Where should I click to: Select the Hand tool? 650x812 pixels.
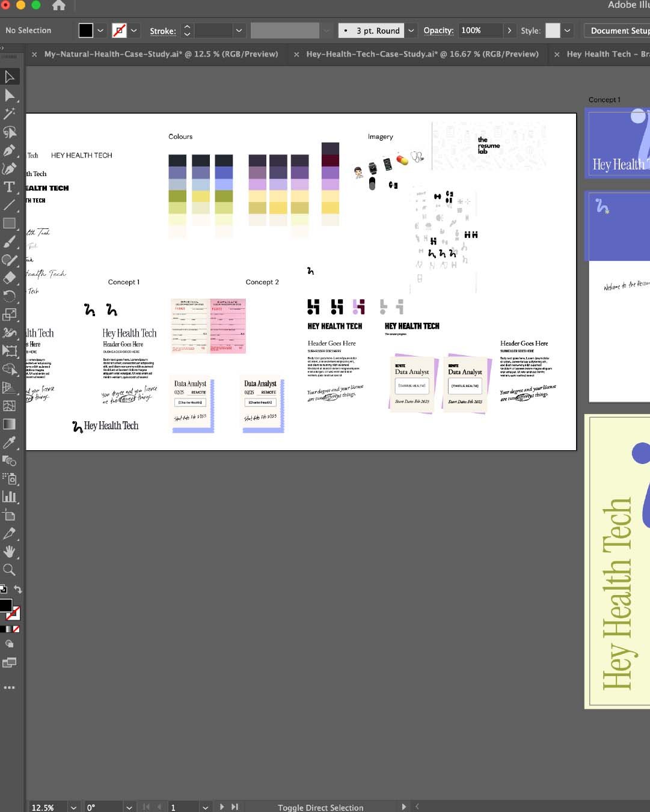[x=10, y=552]
